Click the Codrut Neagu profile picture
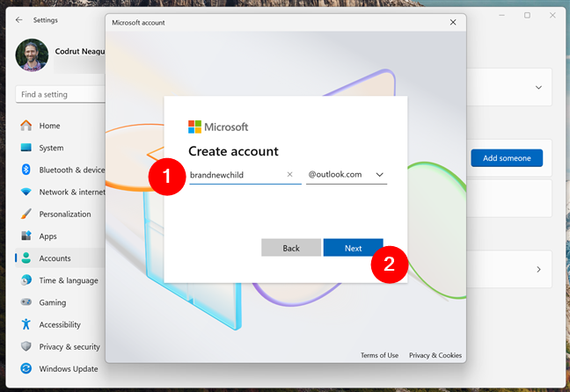Screen dimensions: 570x392 click(32, 54)
